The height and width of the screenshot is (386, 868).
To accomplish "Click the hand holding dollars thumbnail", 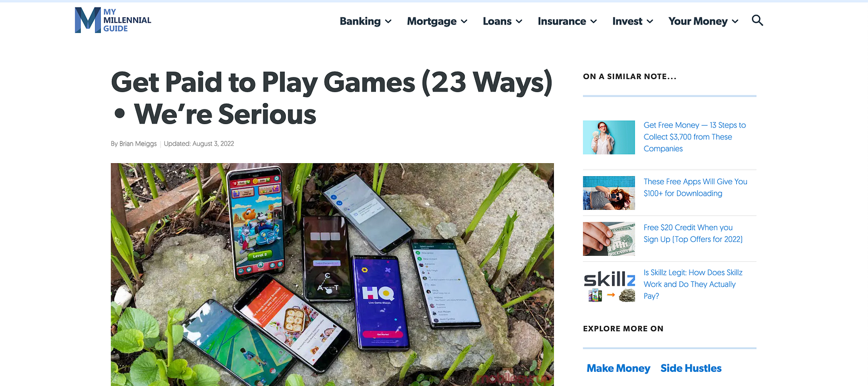I will pos(609,239).
